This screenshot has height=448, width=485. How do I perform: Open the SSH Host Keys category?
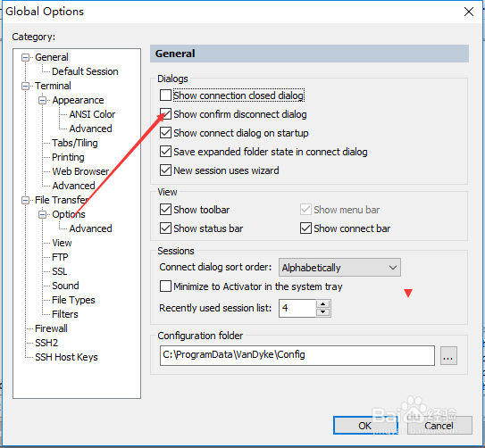click(x=66, y=357)
